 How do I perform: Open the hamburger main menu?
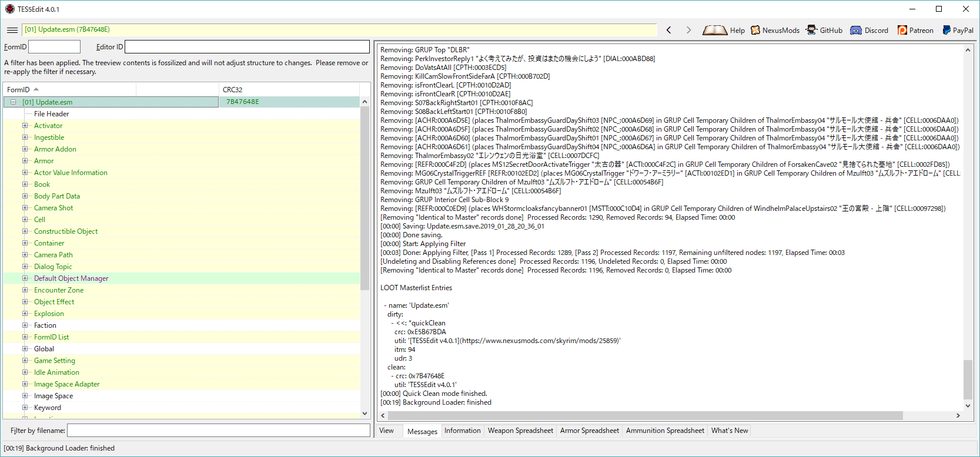[12, 30]
